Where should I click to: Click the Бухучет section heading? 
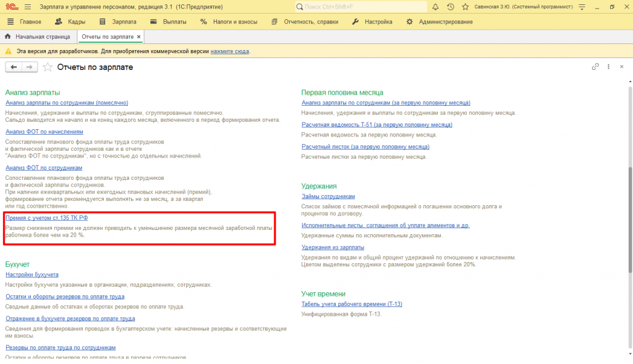[x=17, y=265]
